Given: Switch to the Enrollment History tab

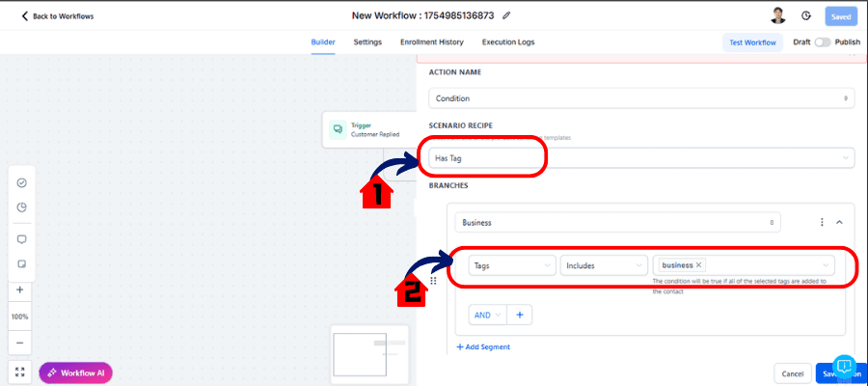Looking at the screenshot, I should [432, 42].
